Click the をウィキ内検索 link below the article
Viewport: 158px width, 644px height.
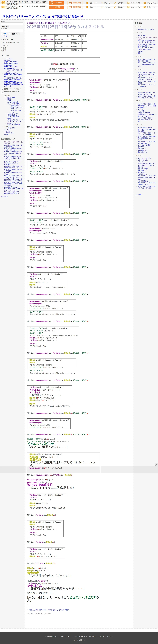(49, 610)
